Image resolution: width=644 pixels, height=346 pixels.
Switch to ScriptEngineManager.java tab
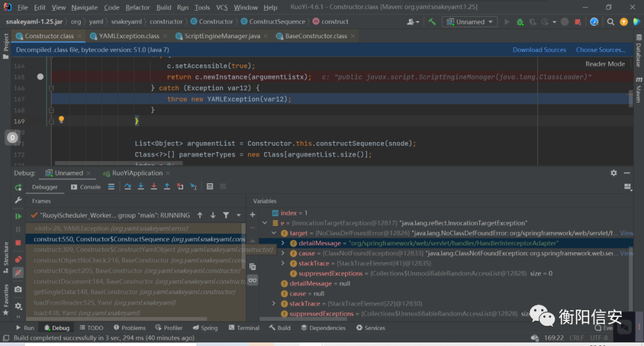tap(222, 36)
